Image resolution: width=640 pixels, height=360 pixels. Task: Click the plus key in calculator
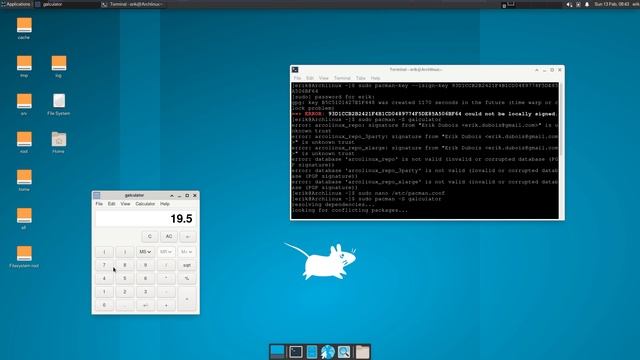[166, 305]
